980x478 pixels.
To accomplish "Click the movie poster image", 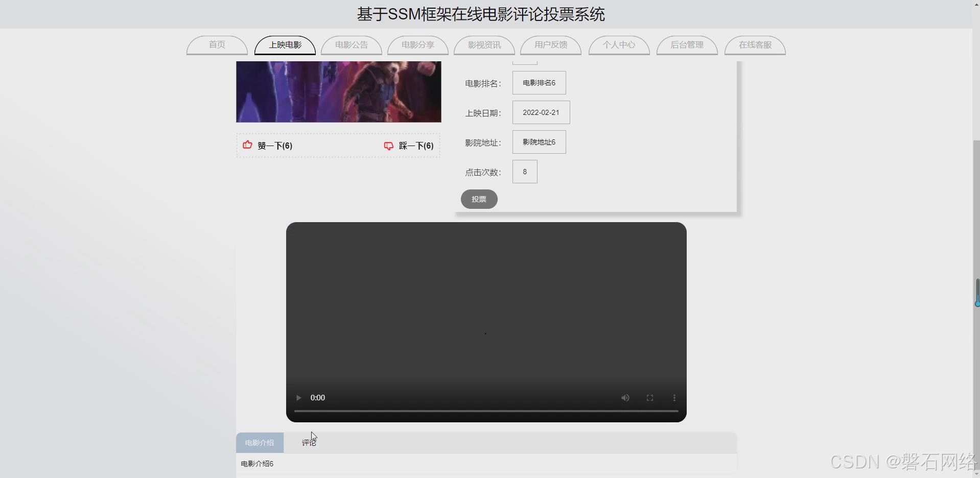I will click(x=338, y=91).
